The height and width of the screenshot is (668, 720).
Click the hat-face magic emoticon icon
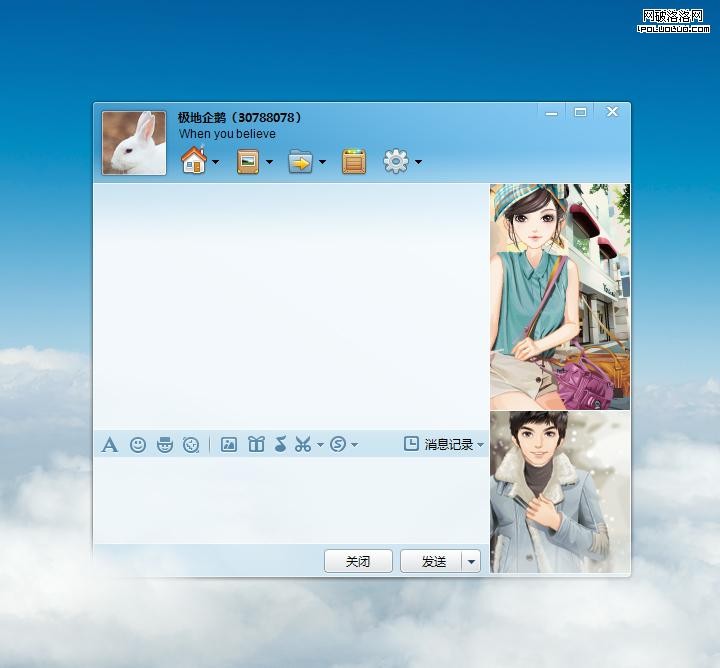(165, 445)
